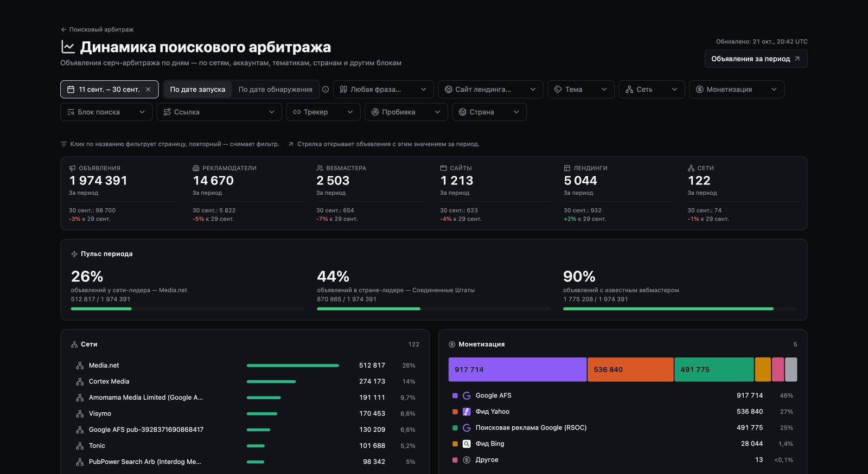Select the Tonic network row

point(245,445)
